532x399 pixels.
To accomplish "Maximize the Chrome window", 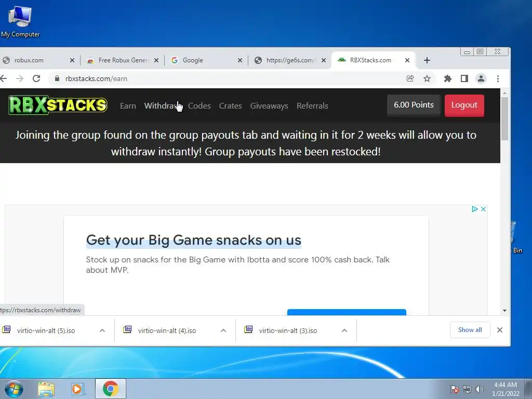I will tap(480, 51).
